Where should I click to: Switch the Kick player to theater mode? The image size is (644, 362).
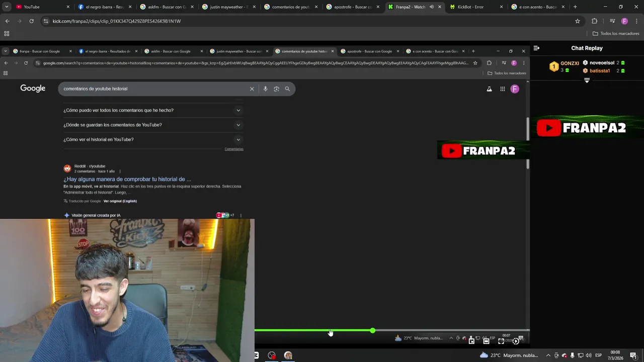[486, 341]
